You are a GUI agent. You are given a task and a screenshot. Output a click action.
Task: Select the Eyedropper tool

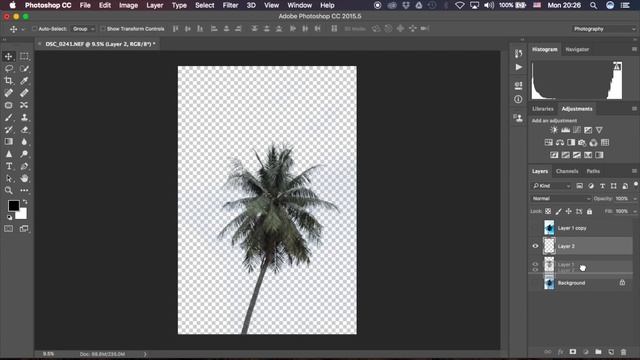point(24,81)
